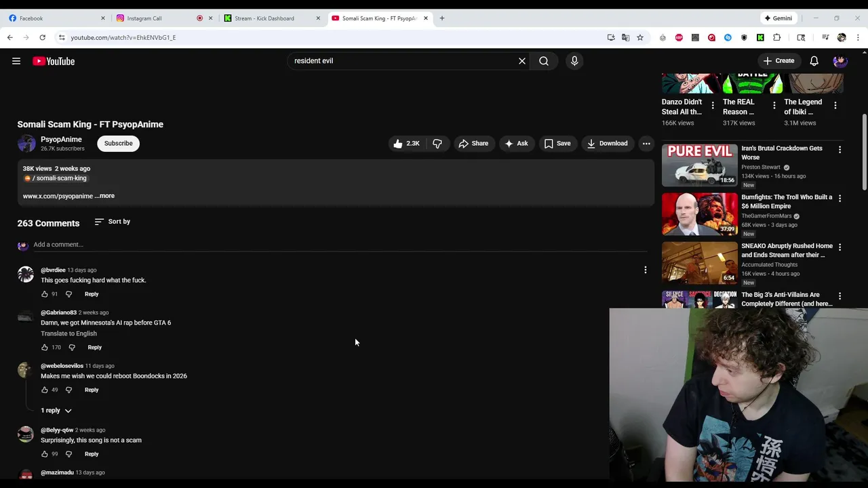Switch to the Instagram Call tab
The width and height of the screenshot is (868, 488).
[164, 18]
